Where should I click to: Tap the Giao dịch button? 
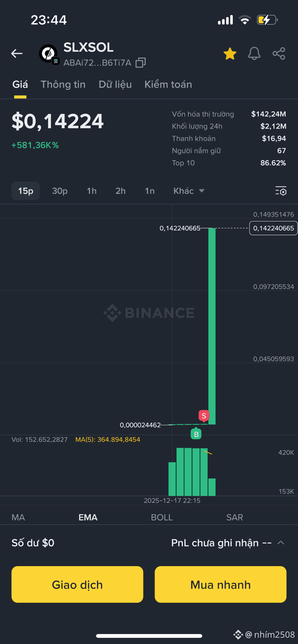(x=77, y=584)
